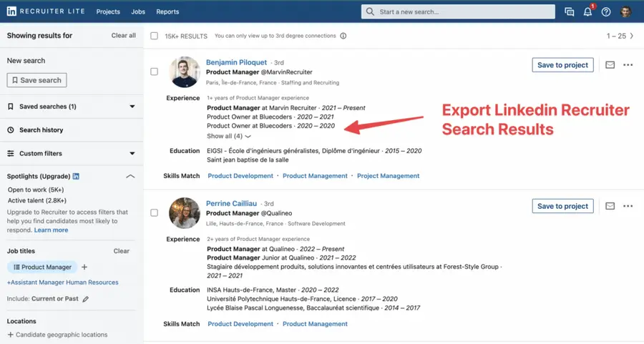Click Benjamin's Product Development skill match
Image resolution: width=644 pixels, height=344 pixels.
[x=240, y=176]
